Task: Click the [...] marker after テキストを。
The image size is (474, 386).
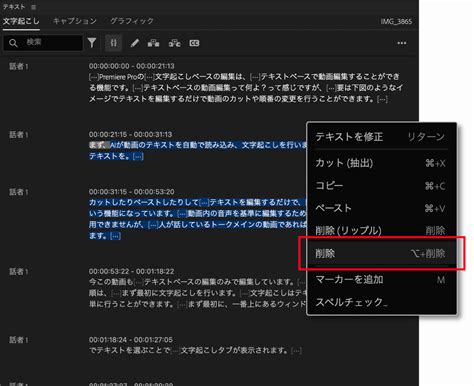Action: point(138,156)
